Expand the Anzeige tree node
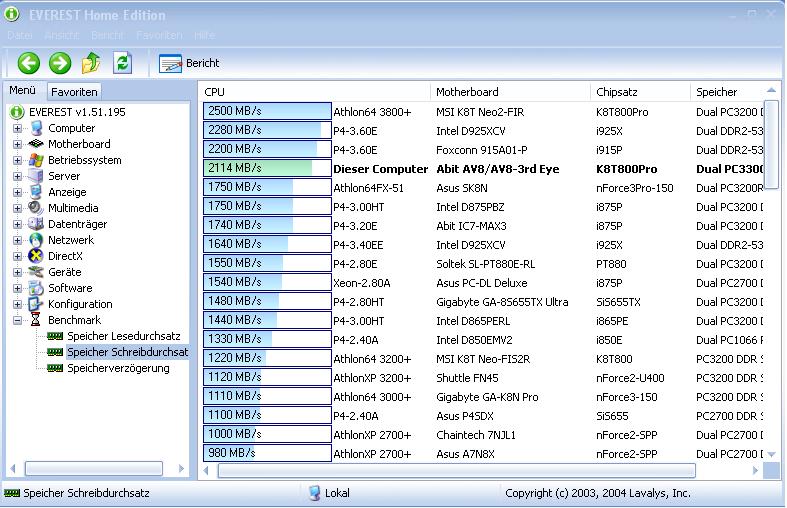 18,192
